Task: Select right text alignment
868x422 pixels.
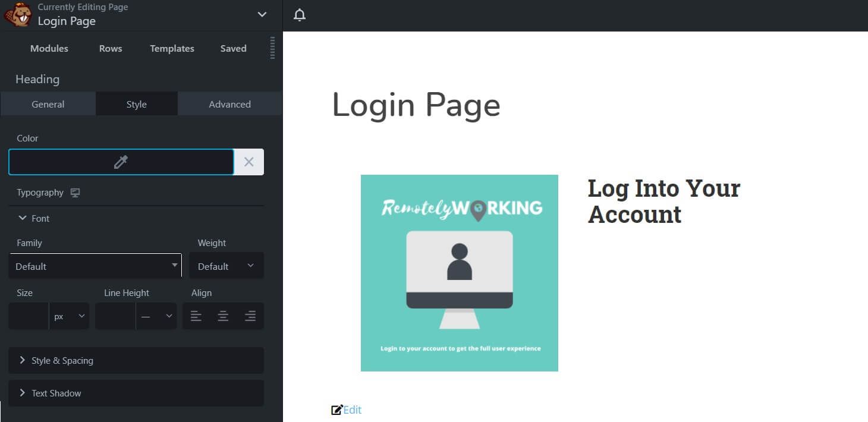Action: [250, 316]
